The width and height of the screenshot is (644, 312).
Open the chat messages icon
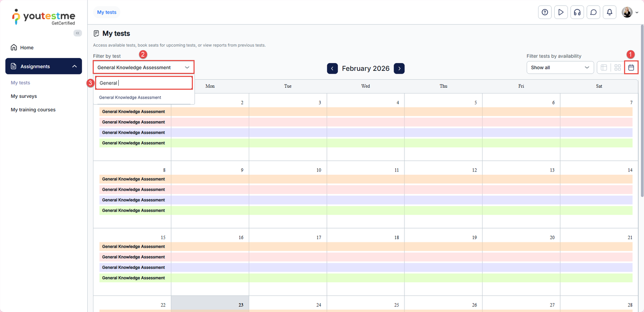click(593, 12)
